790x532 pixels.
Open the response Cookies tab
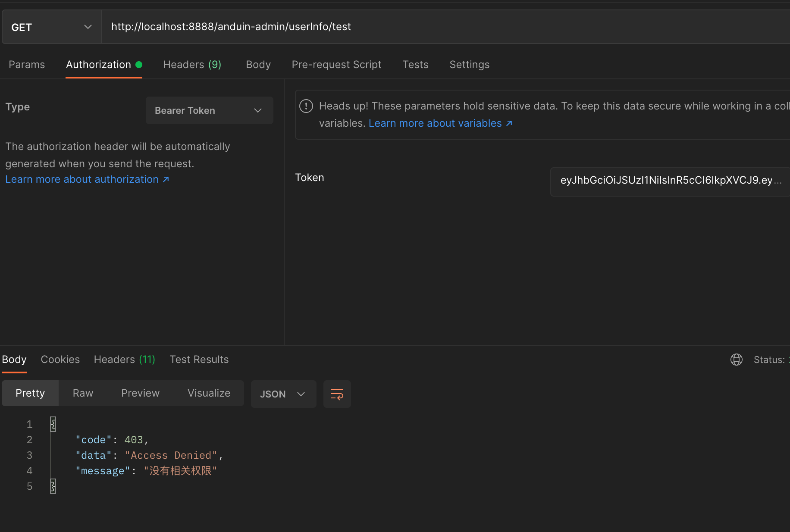60,360
